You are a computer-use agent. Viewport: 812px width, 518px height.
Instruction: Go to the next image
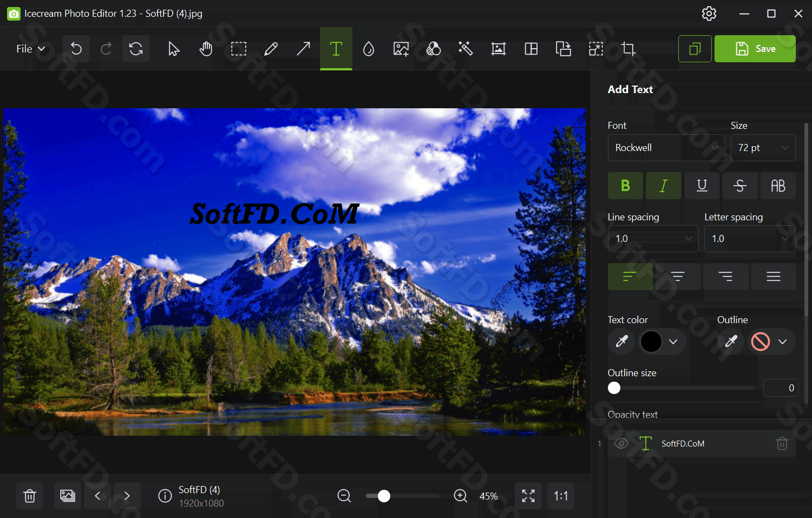[x=127, y=496]
